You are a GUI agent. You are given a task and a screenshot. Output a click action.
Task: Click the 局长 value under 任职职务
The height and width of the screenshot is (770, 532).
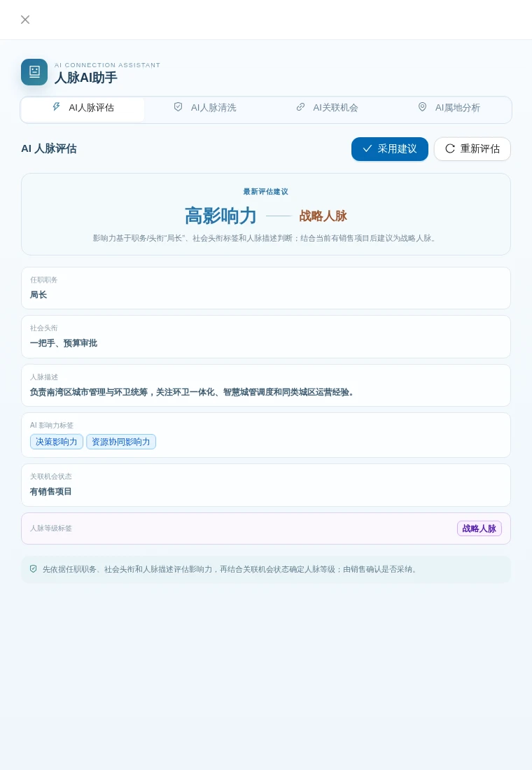click(x=38, y=295)
